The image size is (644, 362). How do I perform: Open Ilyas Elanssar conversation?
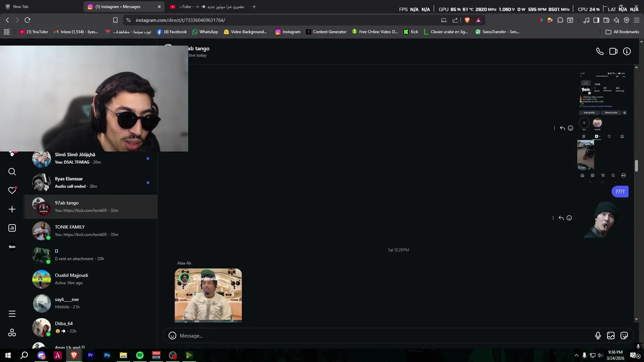click(x=91, y=183)
